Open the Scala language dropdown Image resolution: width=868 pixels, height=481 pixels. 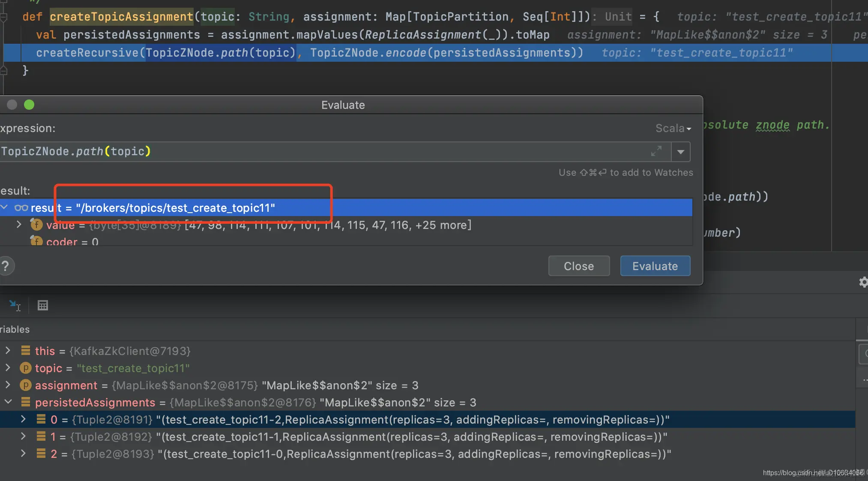coord(673,128)
